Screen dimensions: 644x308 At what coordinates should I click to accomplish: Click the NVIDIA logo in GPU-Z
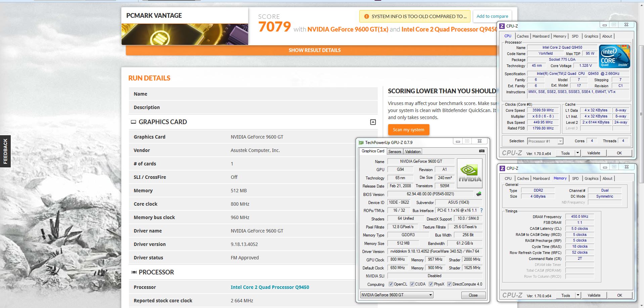point(470,173)
